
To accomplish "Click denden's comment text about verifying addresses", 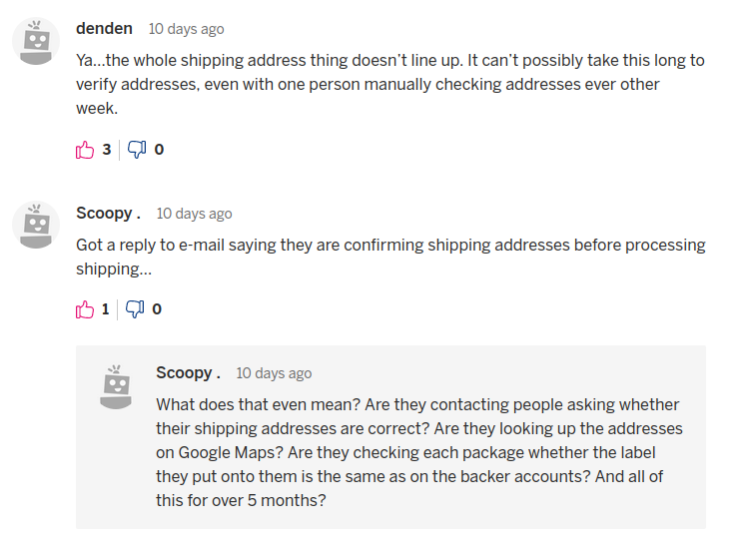I will [x=389, y=84].
